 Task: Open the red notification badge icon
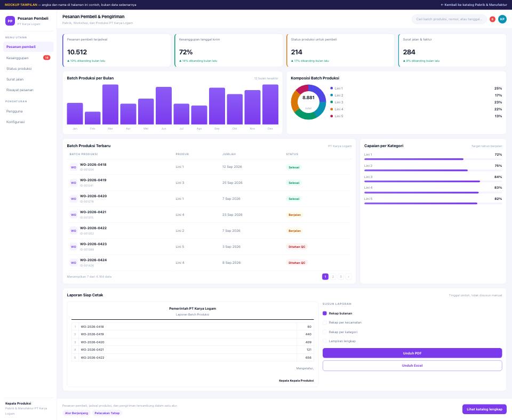click(x=492, y=19)
